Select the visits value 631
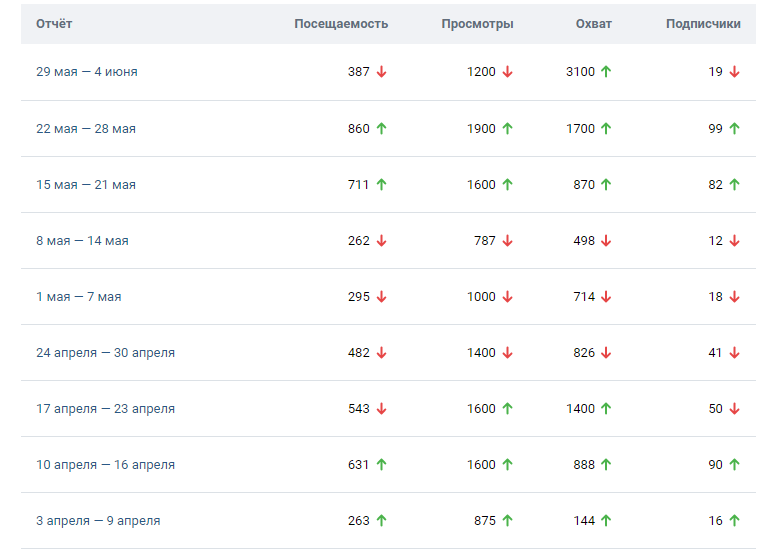Screen dimensions: 779x549 (359, 465)
